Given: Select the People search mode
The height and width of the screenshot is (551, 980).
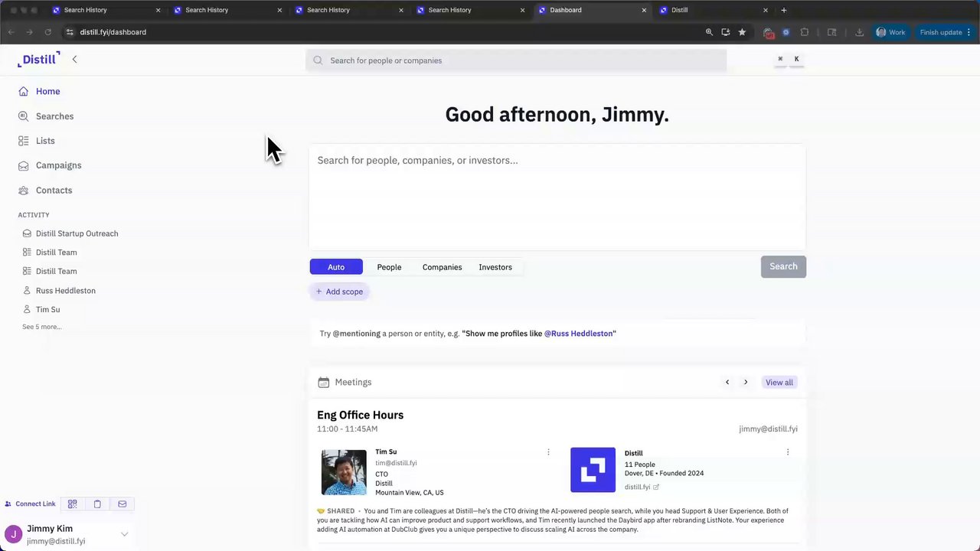Looking at the screenshot, I should [x=389, y=267].
